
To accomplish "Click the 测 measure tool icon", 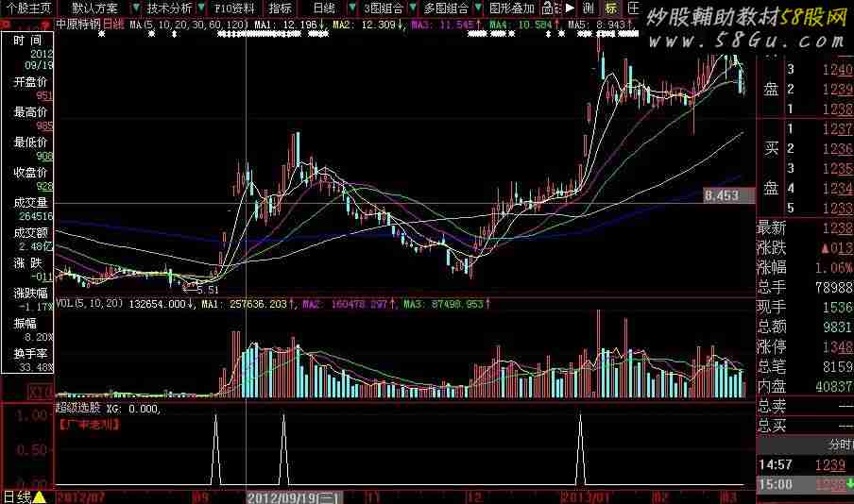I will pos(588,8).
